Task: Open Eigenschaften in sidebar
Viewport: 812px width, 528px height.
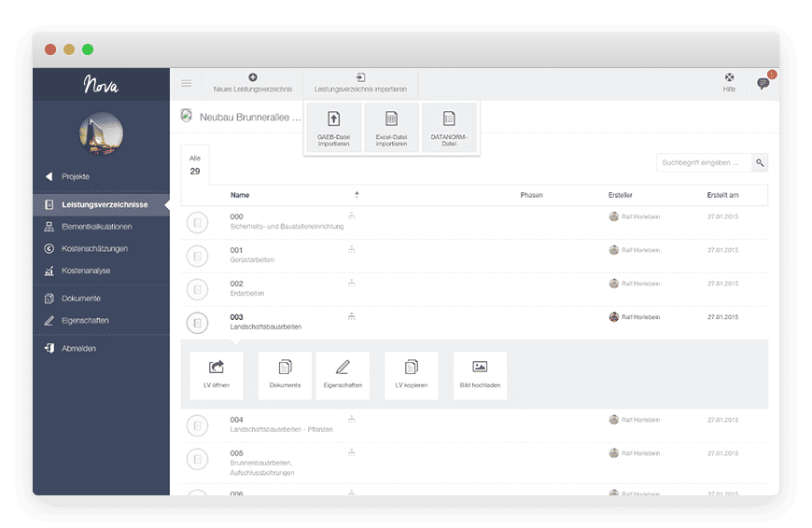Action: 77,321
